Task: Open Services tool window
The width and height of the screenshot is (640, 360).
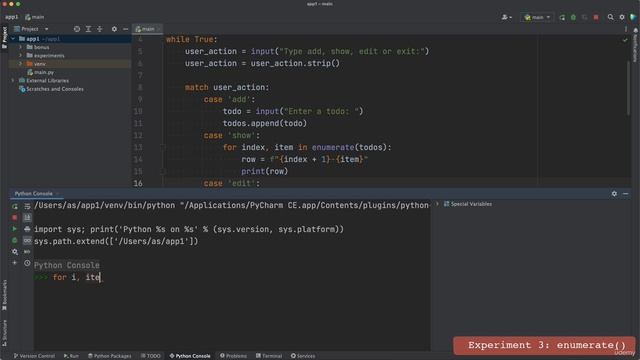Action: click(x=303, y=356)
